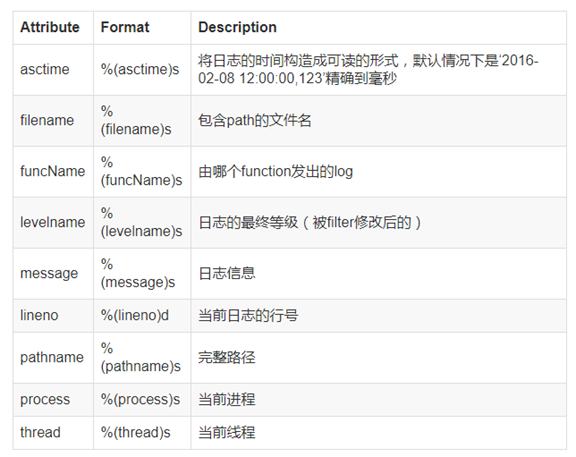Click the %(filename)s format text
Image resolution: width=576 pixels, height=457 pixels.
(x=136, y=120)
